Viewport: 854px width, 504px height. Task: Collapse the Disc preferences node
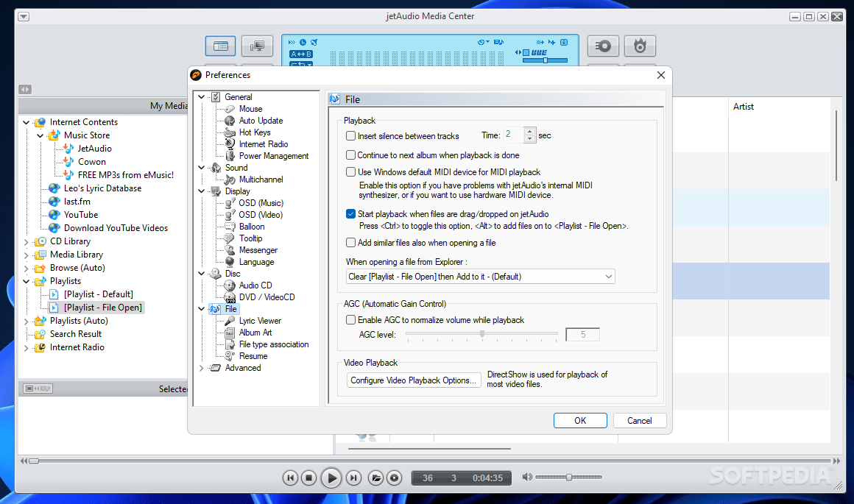pos(202,274)
